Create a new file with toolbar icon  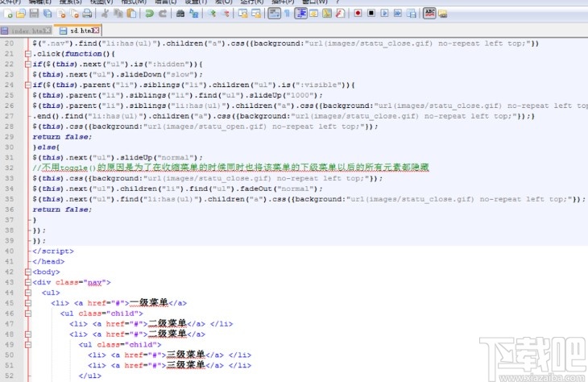8,14
